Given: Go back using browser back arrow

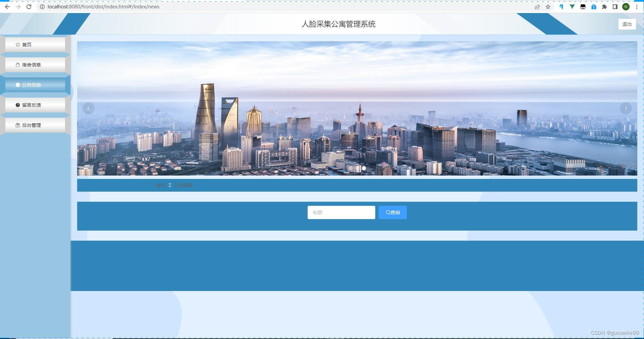Looking at the screenshot, I should tap(7, 7).
